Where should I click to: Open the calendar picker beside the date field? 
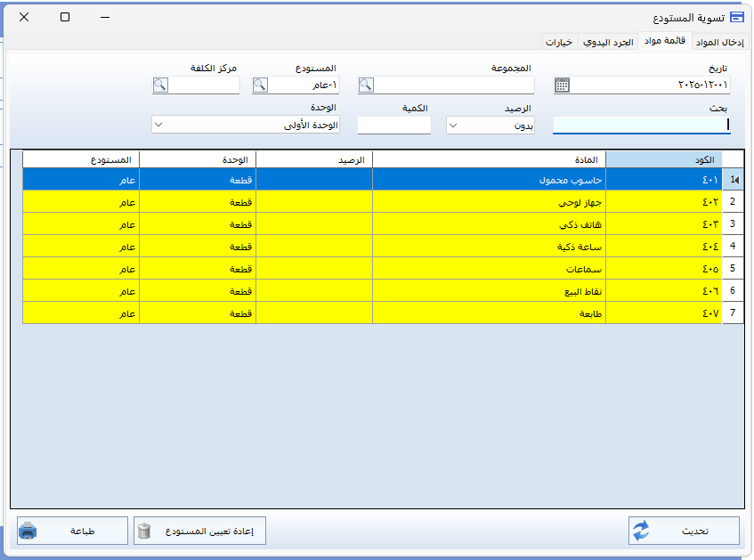coord(562,85)
